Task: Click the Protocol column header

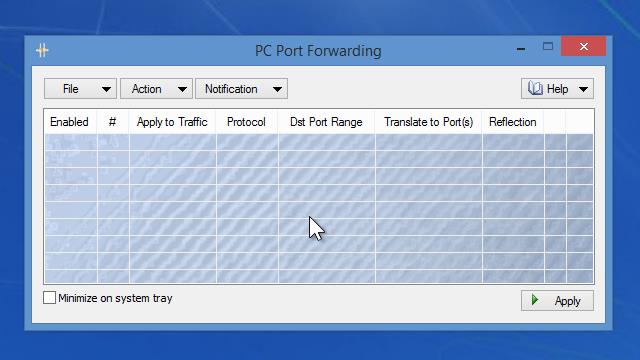Action: coord(247,122)
